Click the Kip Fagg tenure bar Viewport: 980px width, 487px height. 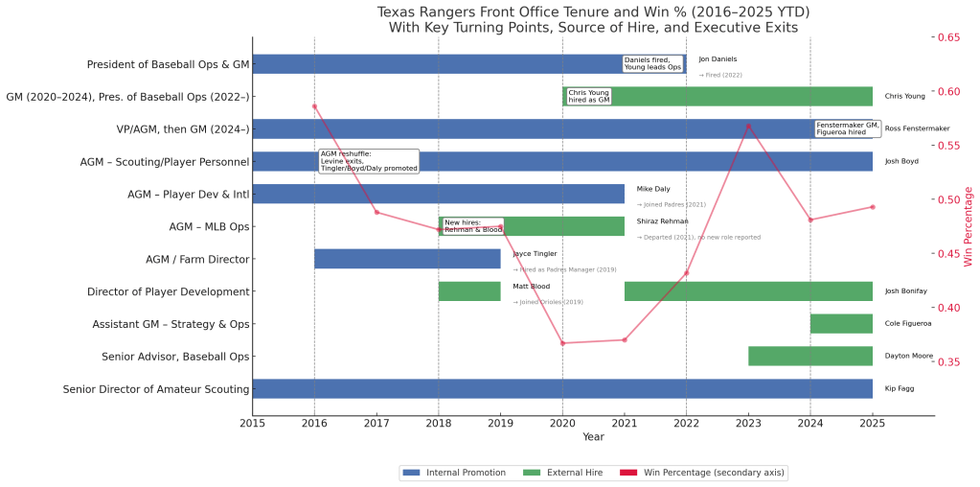pyautogui.click(x=562, y=388)
